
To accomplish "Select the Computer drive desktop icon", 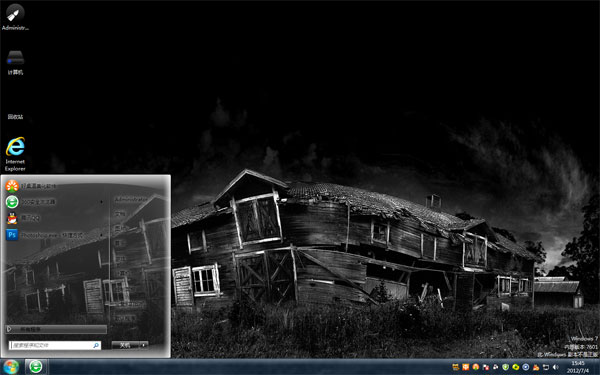I will pos(15,62).
